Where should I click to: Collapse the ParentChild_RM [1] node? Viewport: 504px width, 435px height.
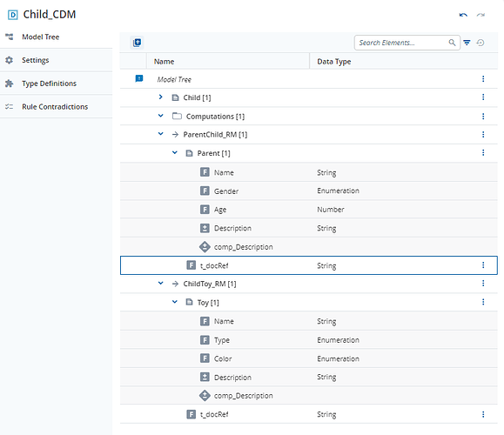tap(161, 134)
